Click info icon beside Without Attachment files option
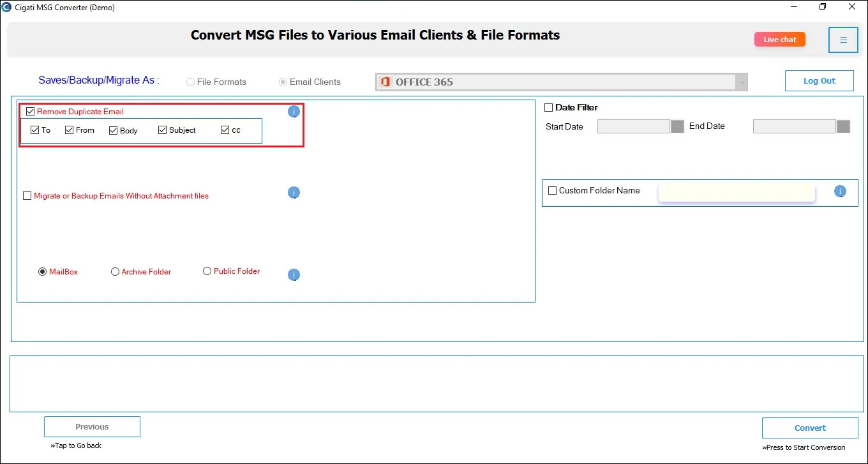 pos(294,193)
